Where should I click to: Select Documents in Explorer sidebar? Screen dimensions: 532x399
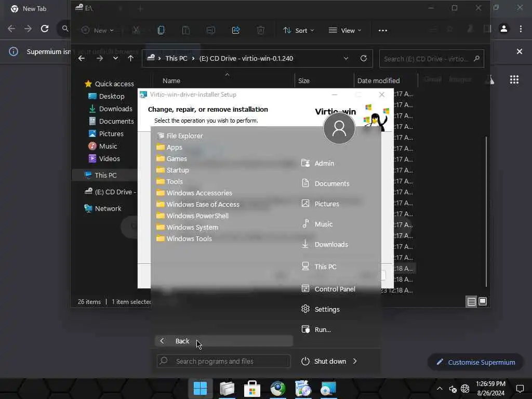[x=111, y=121]
